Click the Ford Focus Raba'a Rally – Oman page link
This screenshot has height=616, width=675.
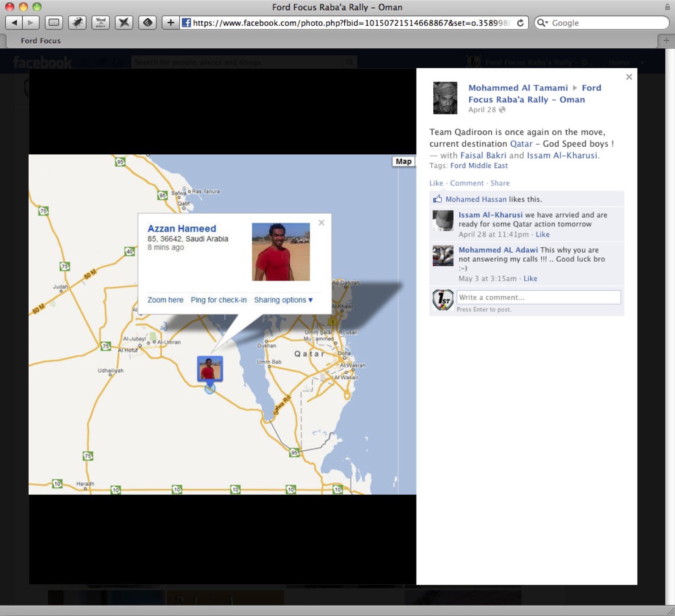535,94
